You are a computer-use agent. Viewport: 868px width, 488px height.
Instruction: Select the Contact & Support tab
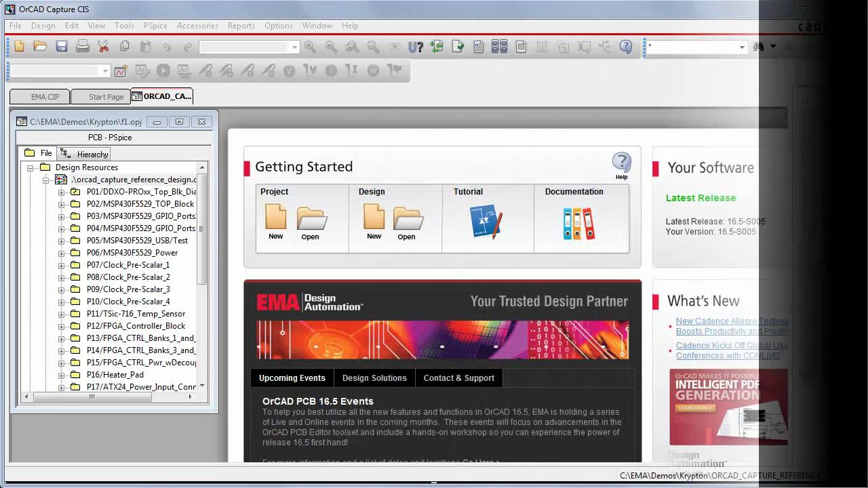click(459, 378)
